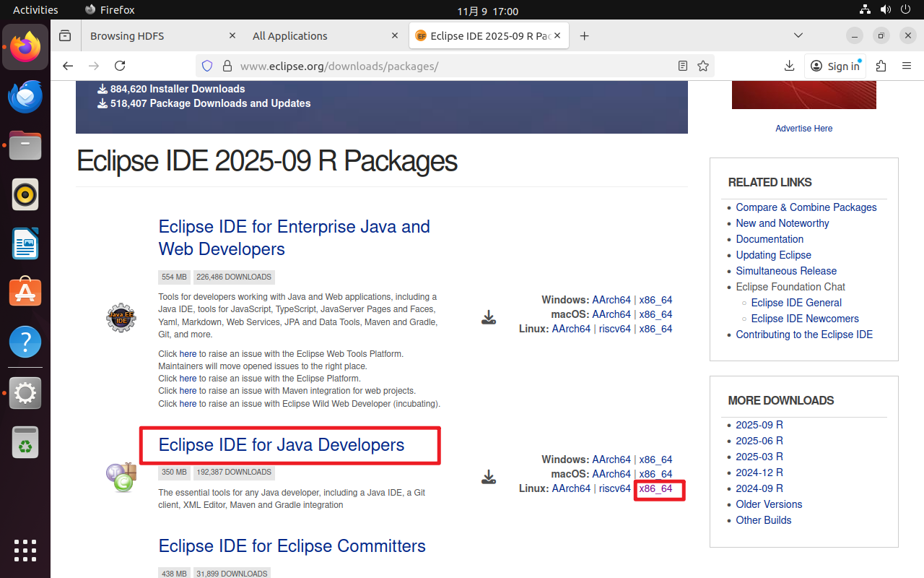
Task: Reload the Eclipse packages page
Action: [x=120, y=66]
